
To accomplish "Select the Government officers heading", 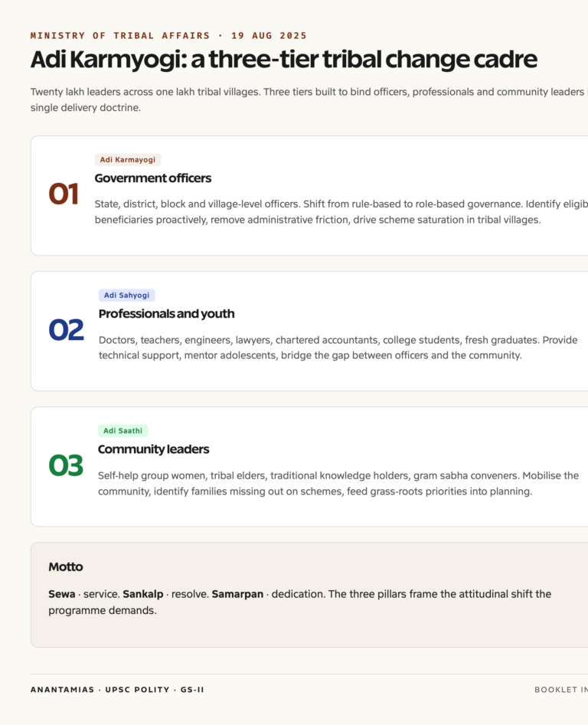I will [x=153, y=178].
